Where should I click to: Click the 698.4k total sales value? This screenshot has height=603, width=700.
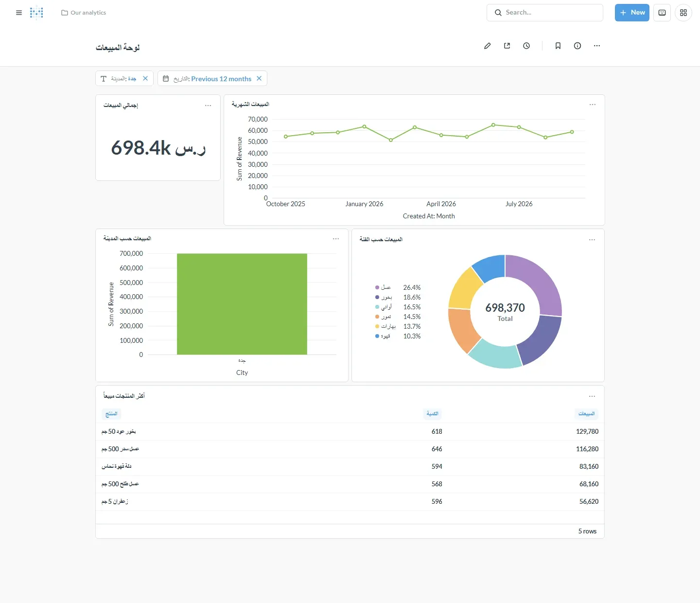pyautogui.click(x=158, y=148)
